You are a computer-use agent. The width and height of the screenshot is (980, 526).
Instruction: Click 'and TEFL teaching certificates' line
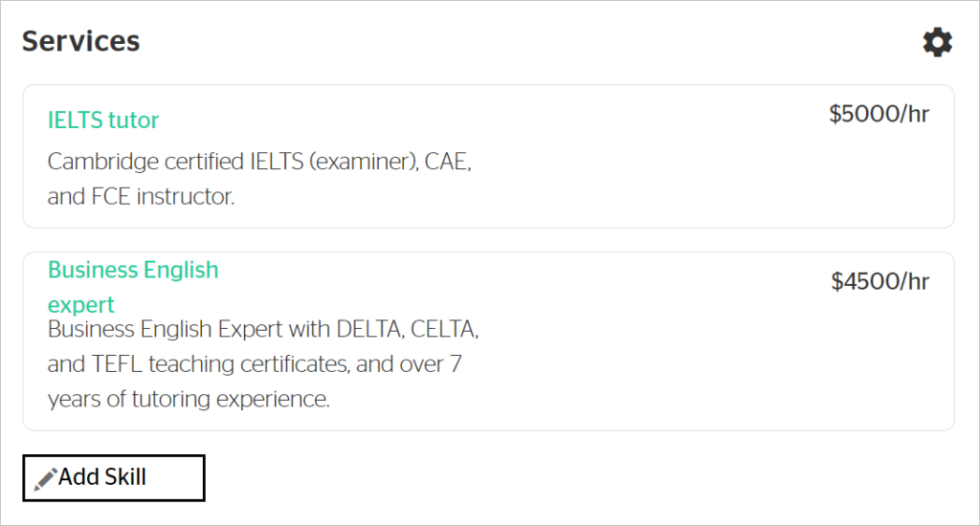255,364
